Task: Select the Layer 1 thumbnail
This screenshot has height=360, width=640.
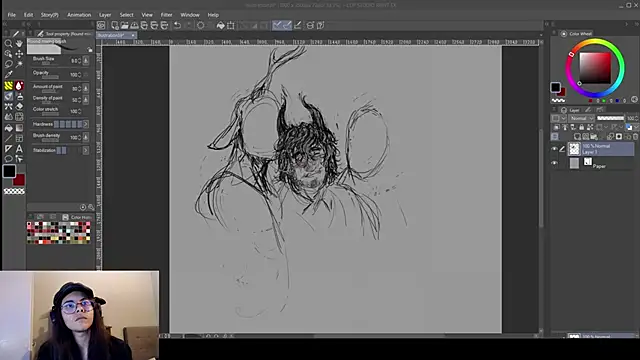Action: click(x=574, y=149)
